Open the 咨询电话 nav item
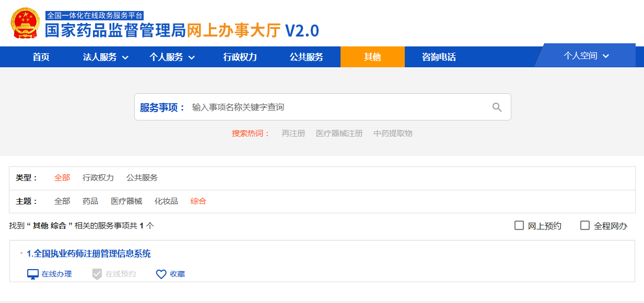This screenshot has width=644, height=303. tap(439, 57)
